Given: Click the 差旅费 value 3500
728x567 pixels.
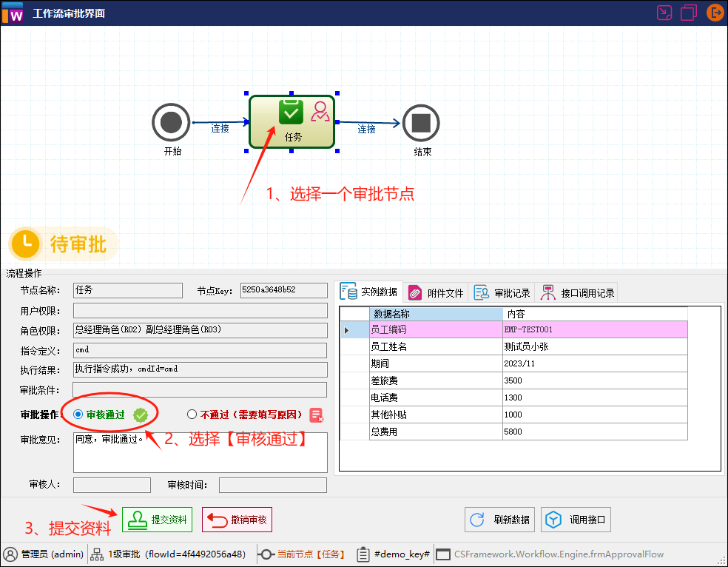Looking at the screenshot, I should pyautogui.click(x=595, y=380).
